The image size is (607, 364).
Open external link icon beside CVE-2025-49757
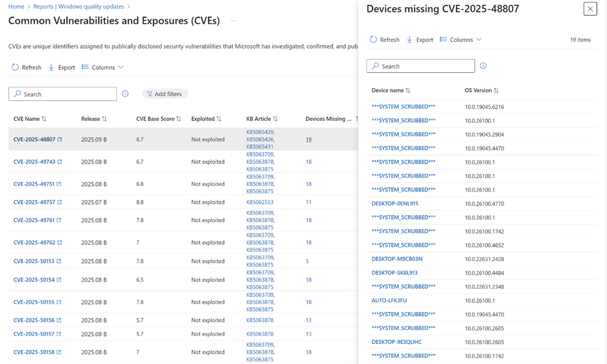[x=60, y=202]
